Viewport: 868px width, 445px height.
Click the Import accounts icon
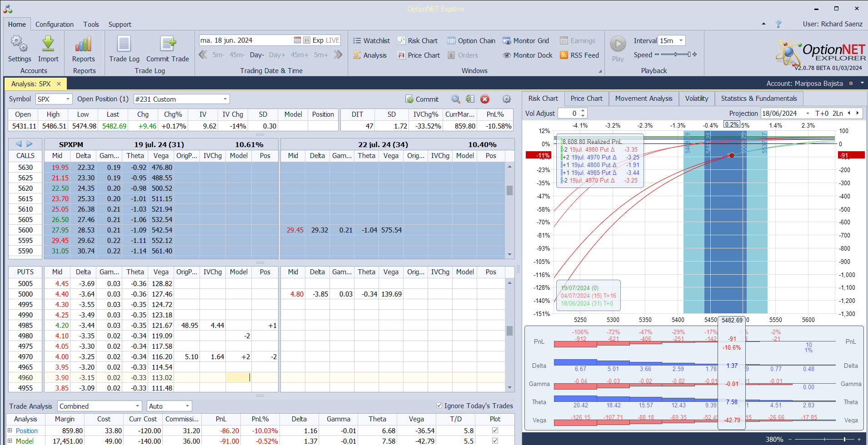tap(48, 49)
